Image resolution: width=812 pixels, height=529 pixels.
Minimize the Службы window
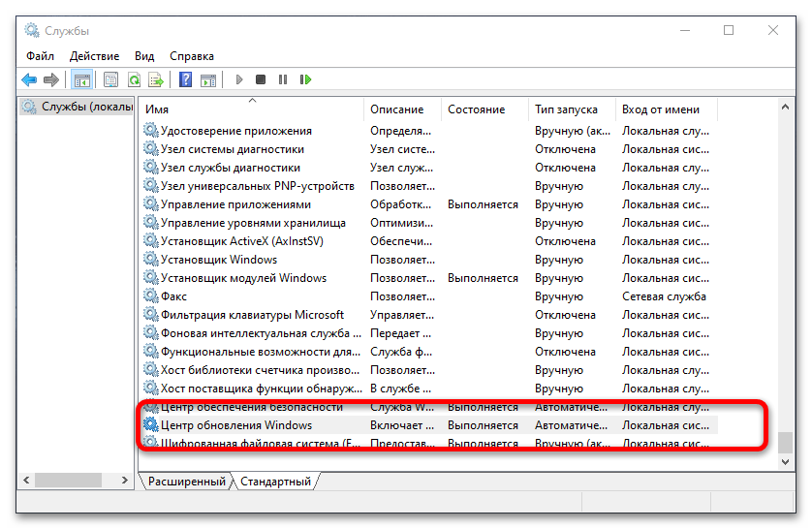[x=685, y=31]
